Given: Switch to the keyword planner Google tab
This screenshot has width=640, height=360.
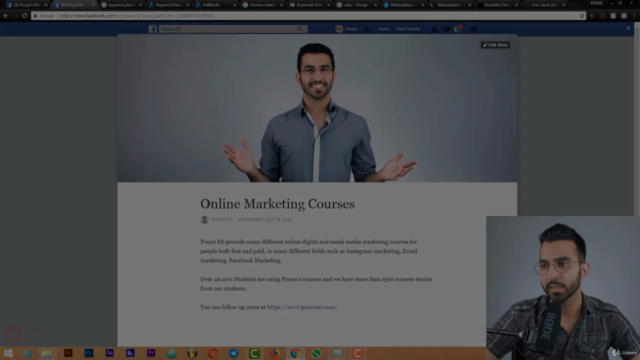Looking at the screenshot, I should tap(121, 5).
